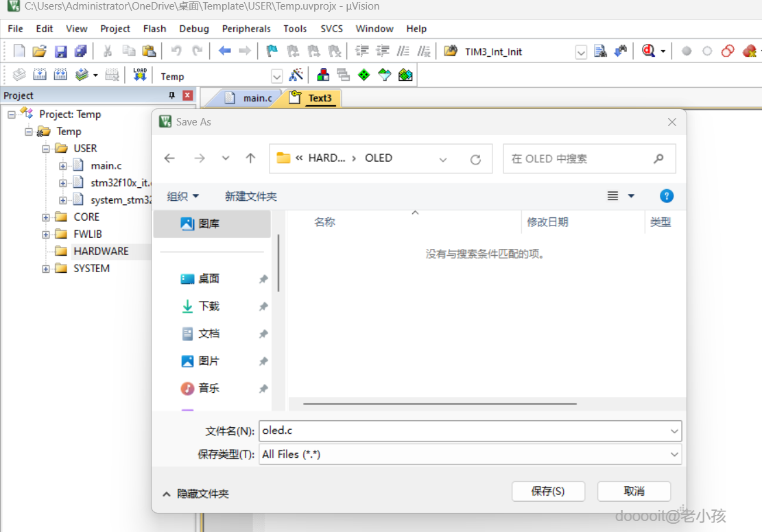Sort by 修改日期 column header
762x532 pixels.
[x=547, y=222]
